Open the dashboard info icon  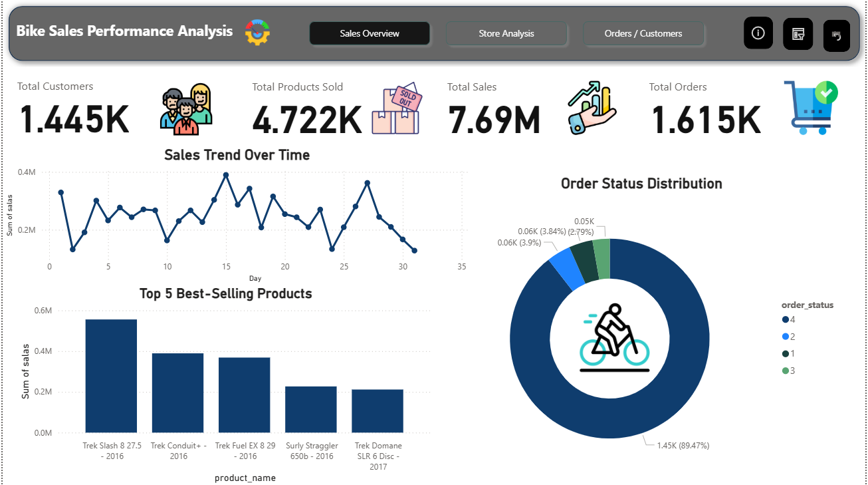758,33
